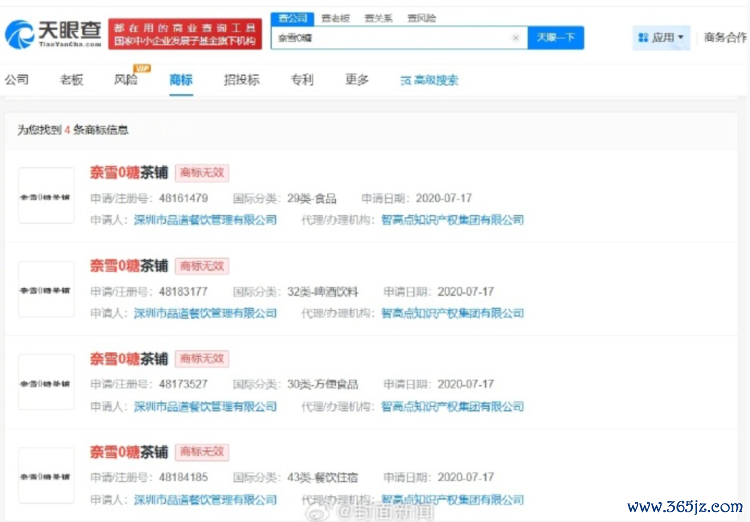This screenshot has height=522, width=750.
Task: Open applicant 深圳市品道餐饮管理有限公司 in 43类 row
Action: (205, 500)
